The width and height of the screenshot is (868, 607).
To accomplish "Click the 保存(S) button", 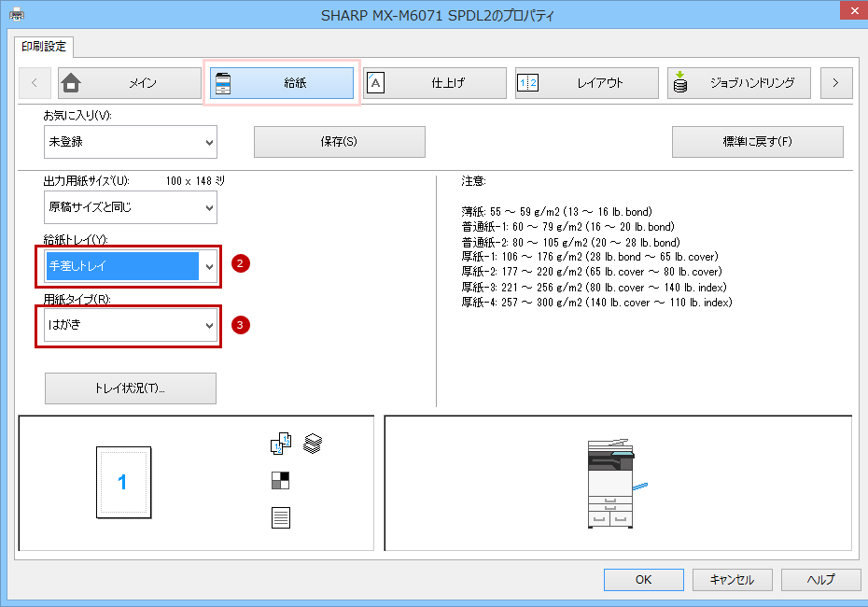I will (340, 142).
